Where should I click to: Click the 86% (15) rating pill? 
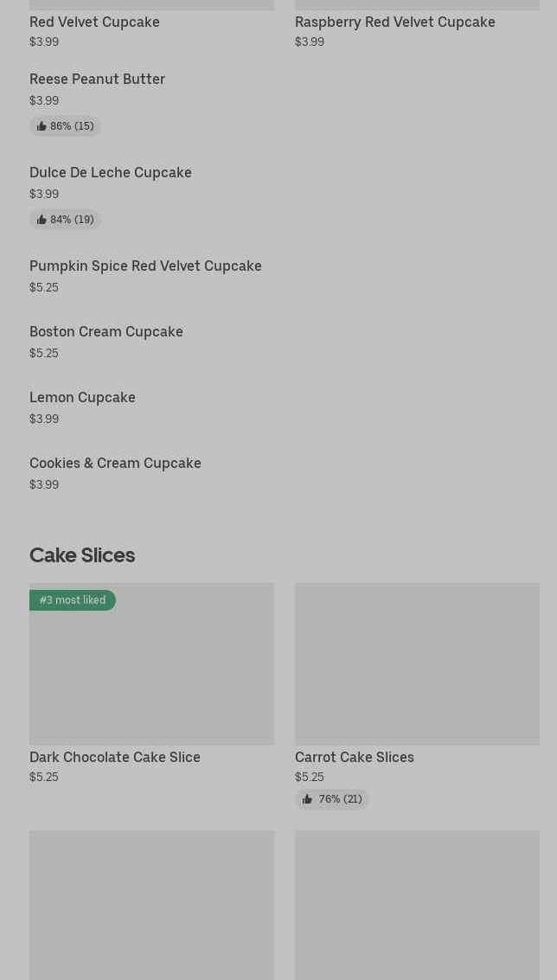coord(65,126)
